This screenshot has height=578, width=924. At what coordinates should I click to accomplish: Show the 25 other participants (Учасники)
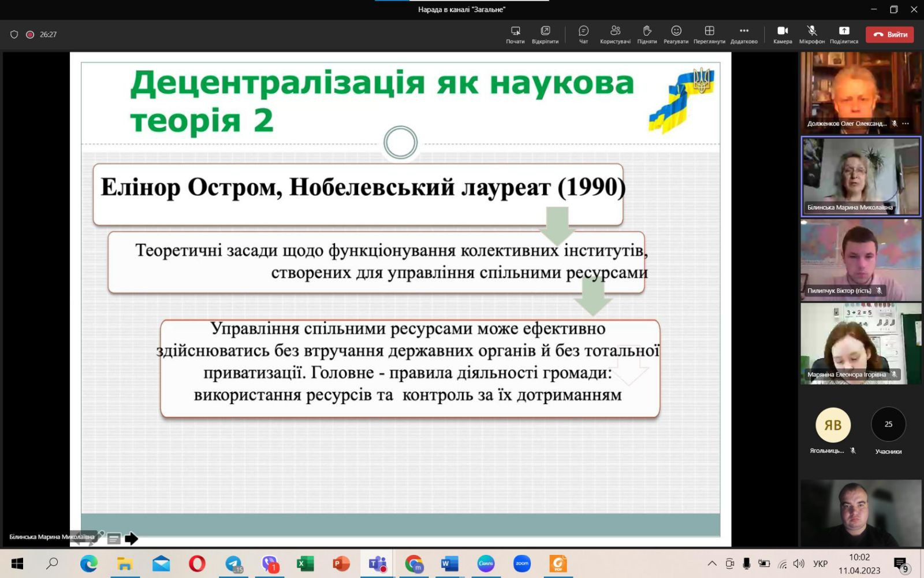[888, 425]
